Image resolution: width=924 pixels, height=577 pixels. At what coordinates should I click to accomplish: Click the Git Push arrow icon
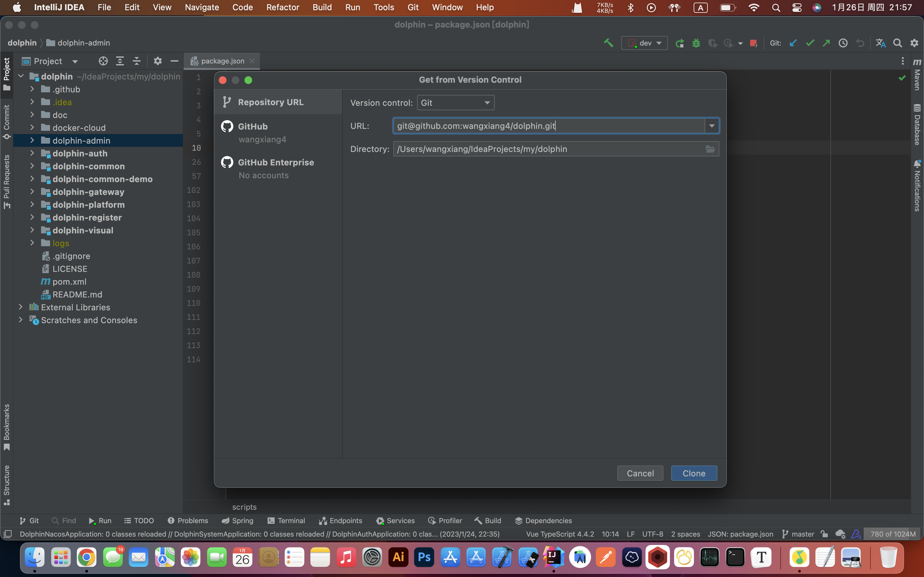coord(826,43)
